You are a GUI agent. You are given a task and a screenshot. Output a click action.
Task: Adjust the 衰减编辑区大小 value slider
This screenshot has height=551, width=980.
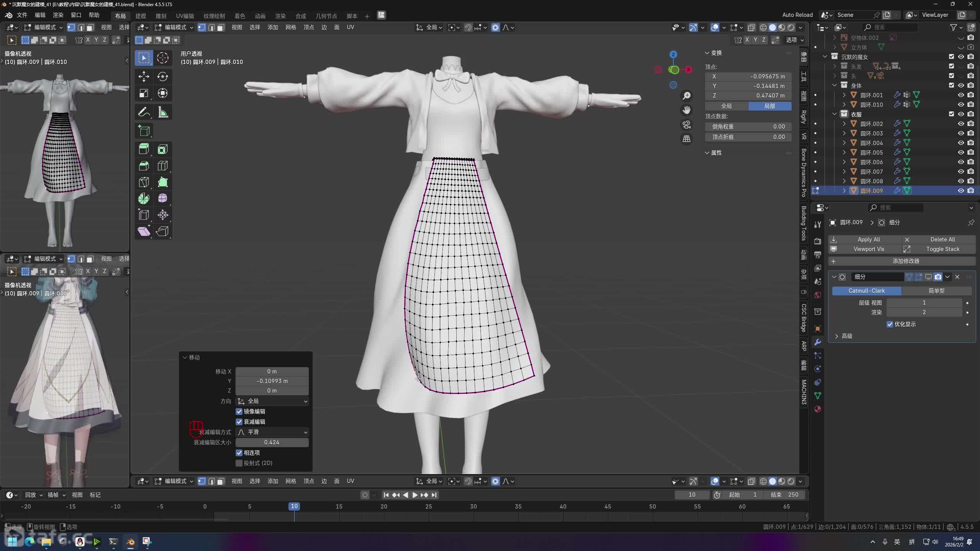point(272,442)
